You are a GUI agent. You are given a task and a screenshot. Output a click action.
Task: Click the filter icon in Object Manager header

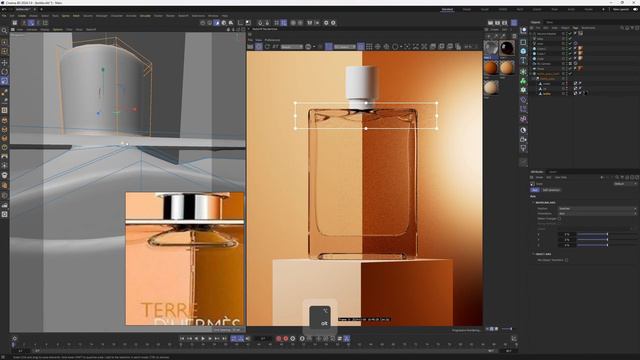click(632, 28)
